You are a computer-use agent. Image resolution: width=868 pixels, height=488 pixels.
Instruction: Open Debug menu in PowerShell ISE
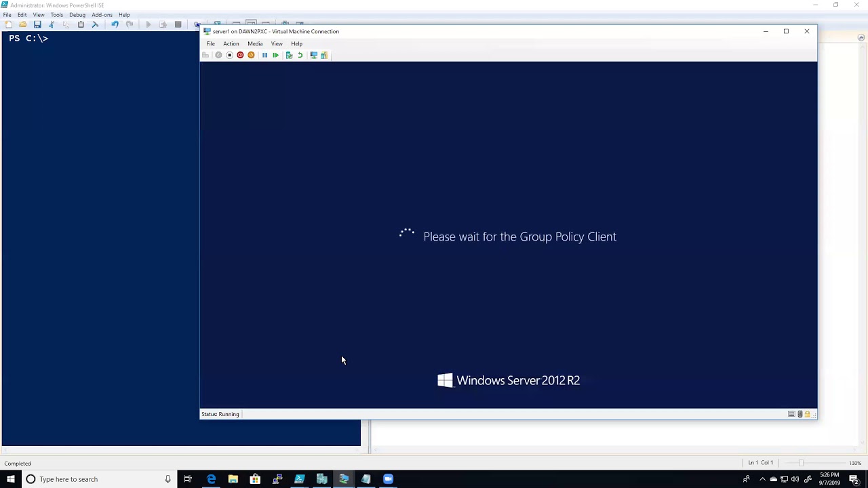[x=77, y=15]
